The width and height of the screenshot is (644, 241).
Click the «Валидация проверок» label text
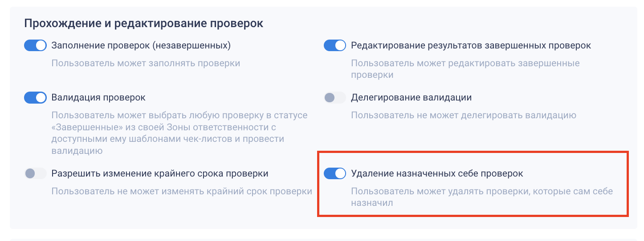pyautogui.click(x=98, y=97)
